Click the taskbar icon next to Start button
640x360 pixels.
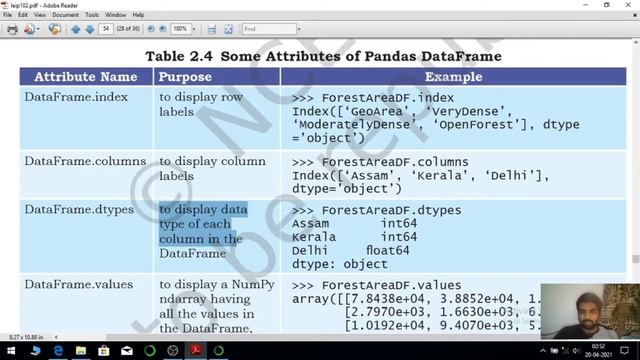(35, 351)
